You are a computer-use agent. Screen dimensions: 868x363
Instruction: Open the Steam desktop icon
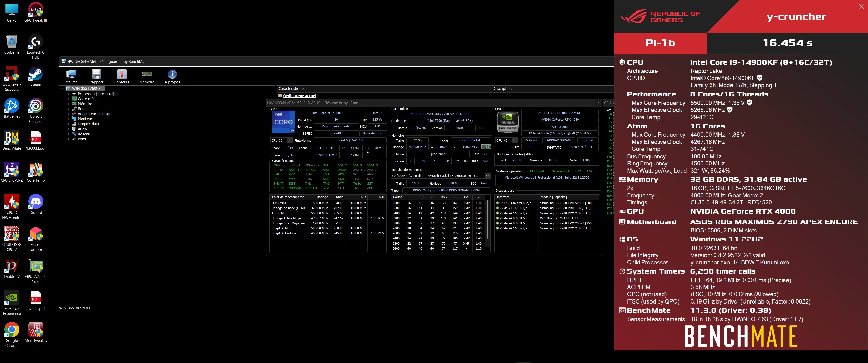36,76
